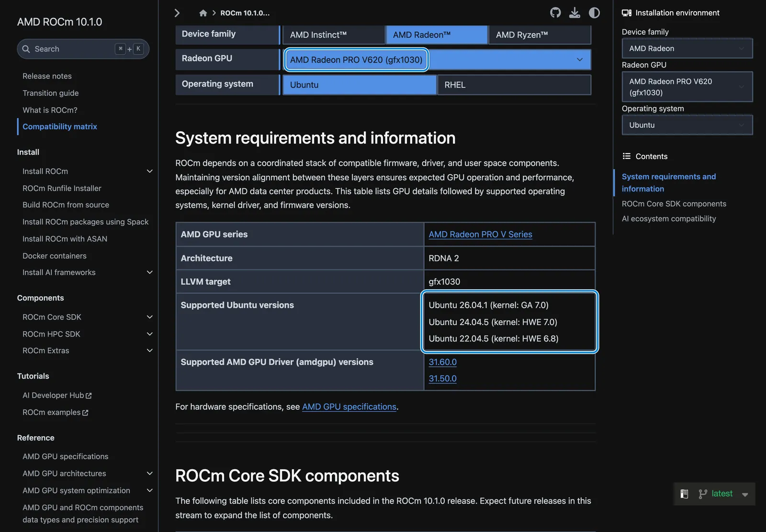Open the Device family dropdown in right panel
Screen dimensions: 766x532
(687, 48)
